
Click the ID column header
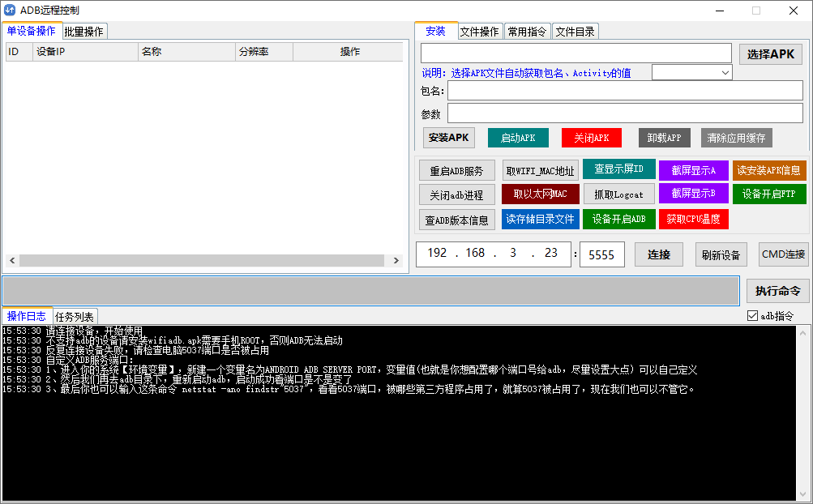coord(19,51)
